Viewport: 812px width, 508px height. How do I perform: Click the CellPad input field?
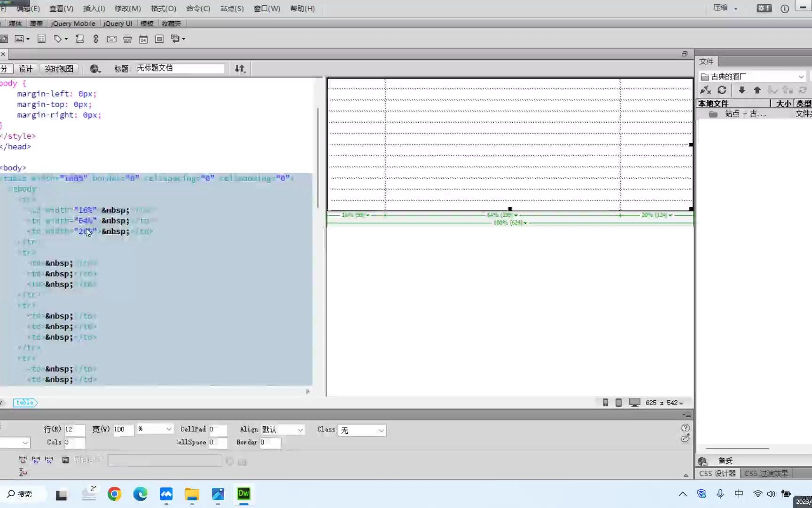coord(218,429)
